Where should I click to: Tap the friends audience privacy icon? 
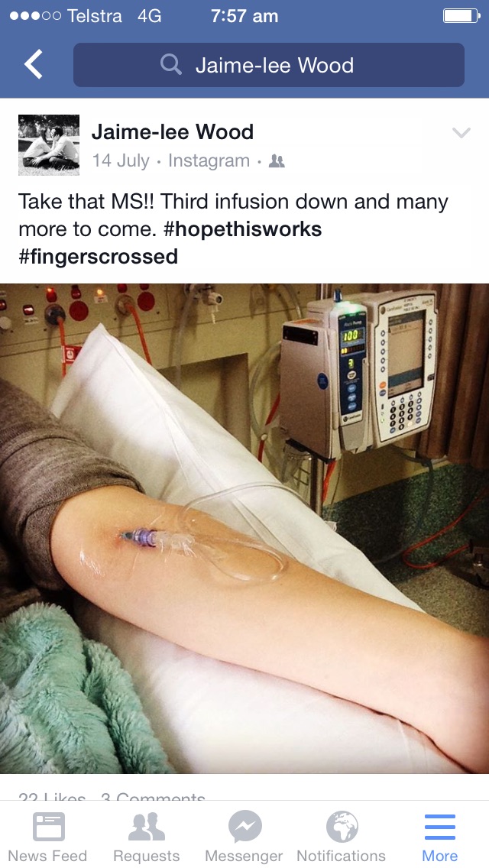point(277,161)
